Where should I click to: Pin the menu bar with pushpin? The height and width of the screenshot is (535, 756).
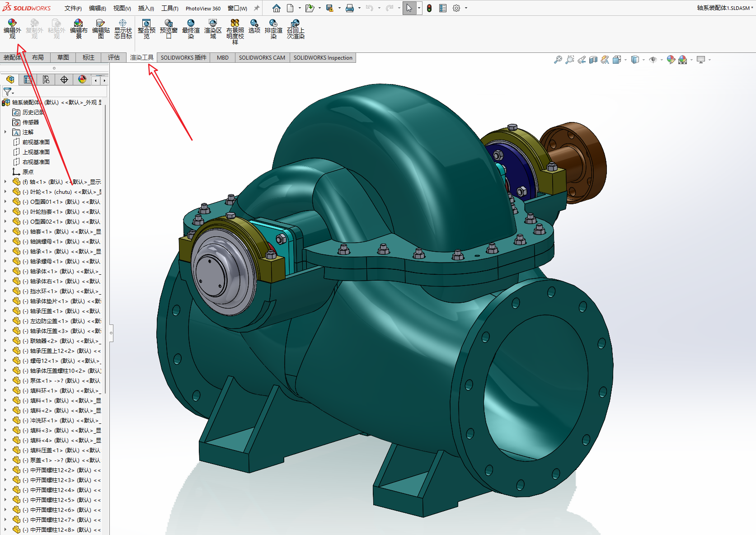(x=257, y=8)
